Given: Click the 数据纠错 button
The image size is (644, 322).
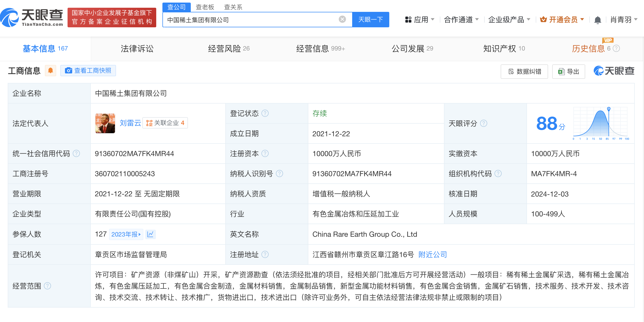Looking at the screenshot, I should point(524,71).
